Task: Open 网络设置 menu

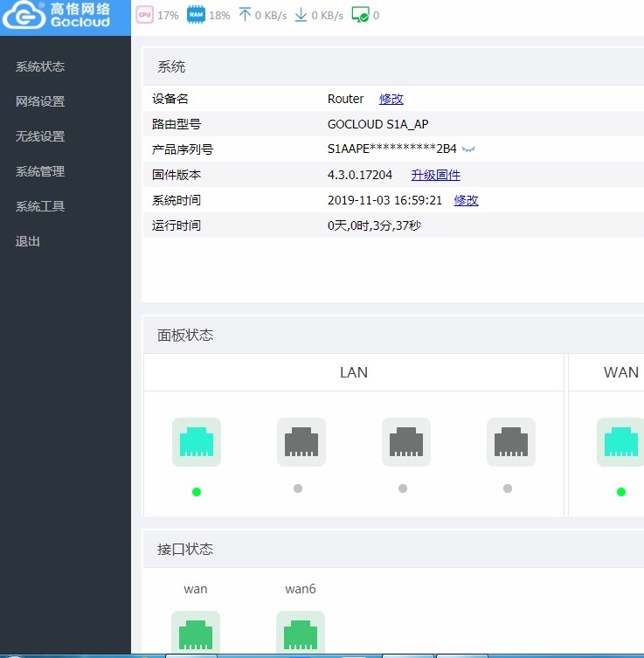Action: [x=40, y=101]
